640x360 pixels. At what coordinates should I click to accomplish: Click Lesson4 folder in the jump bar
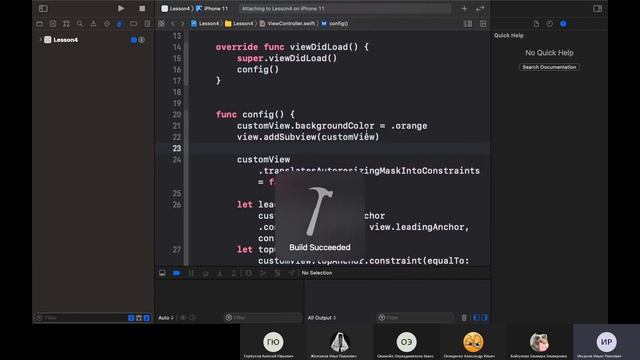pos(239,24)
